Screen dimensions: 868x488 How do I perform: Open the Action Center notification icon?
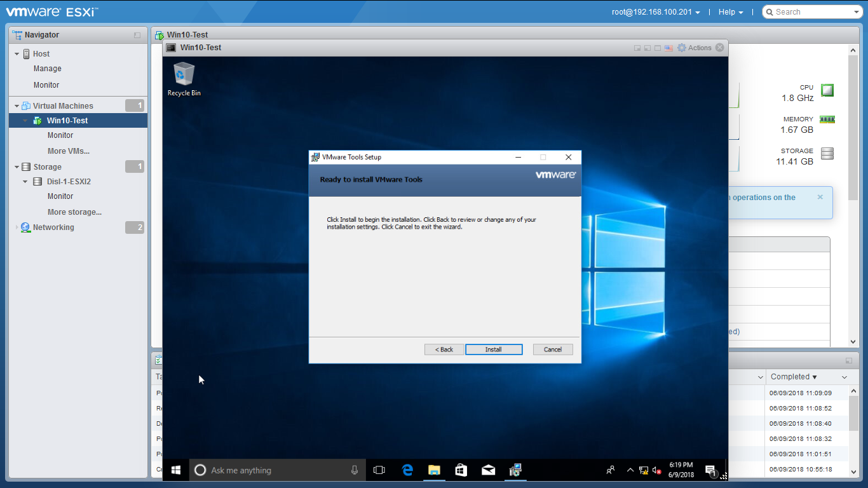[710, 470]
